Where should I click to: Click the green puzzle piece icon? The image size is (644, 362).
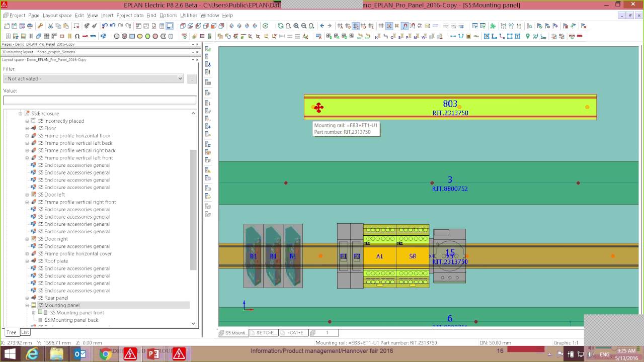[x=493, y=26]
